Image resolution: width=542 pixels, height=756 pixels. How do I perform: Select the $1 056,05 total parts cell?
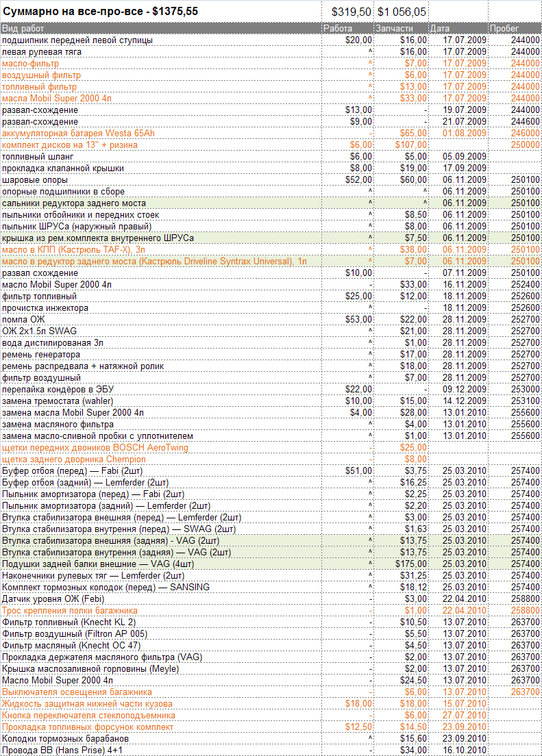(403, 12)
